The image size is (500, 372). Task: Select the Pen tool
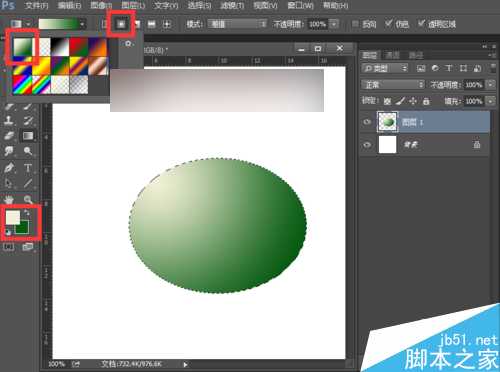pos(9,168)
